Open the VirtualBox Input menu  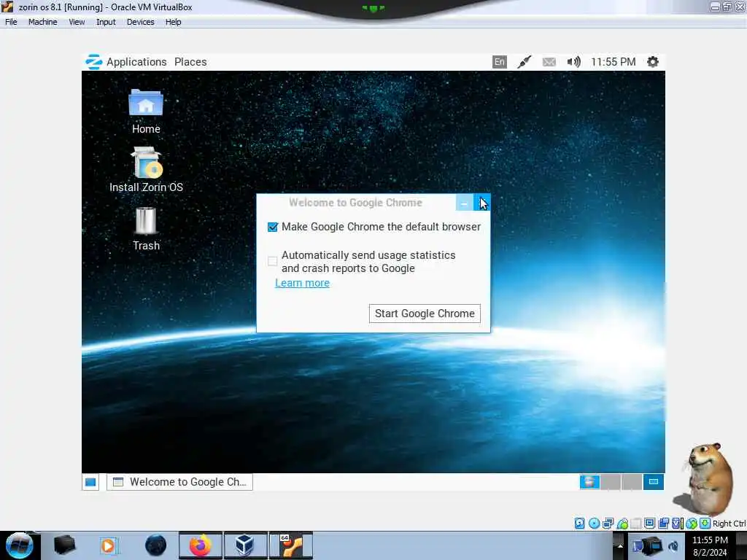tap(106, 22)
